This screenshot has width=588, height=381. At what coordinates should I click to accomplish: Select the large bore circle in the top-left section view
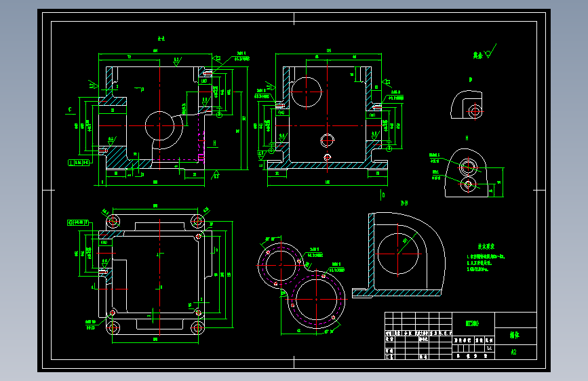[160, 125]
